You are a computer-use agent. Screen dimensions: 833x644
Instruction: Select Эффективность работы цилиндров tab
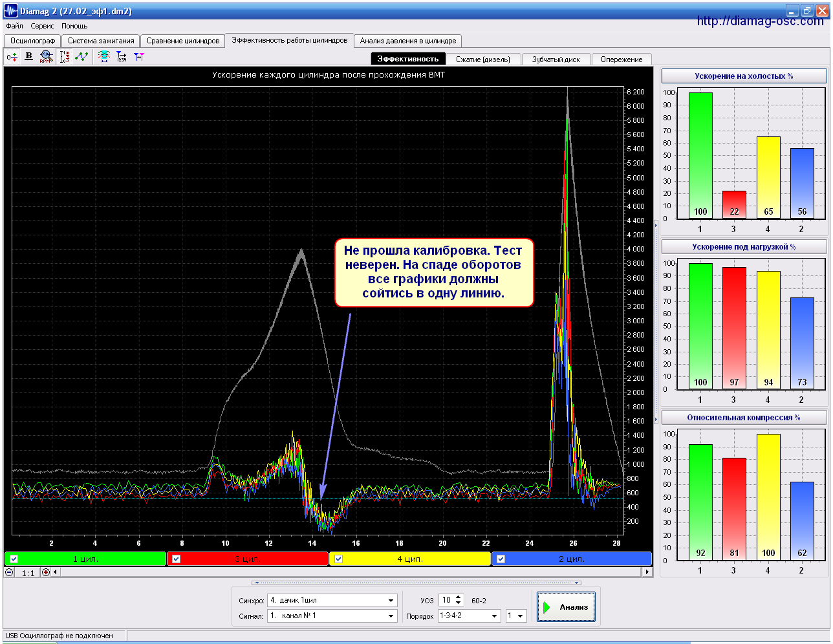coord(290,40)
